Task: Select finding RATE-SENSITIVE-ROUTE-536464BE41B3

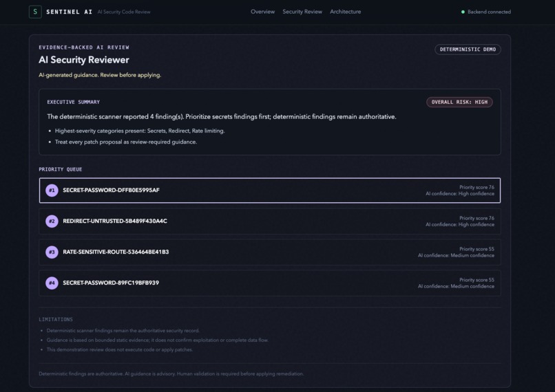Action: 270,252
